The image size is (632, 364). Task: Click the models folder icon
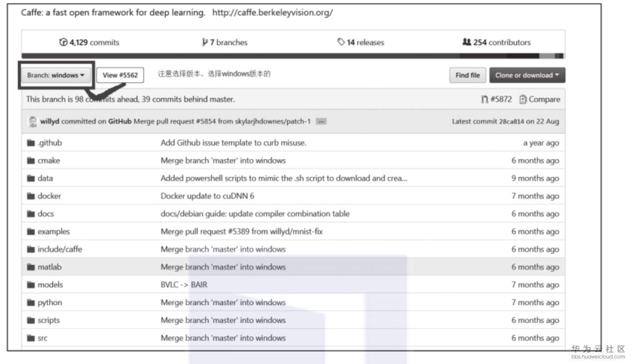pyautogui.click(x=31, y=285)
